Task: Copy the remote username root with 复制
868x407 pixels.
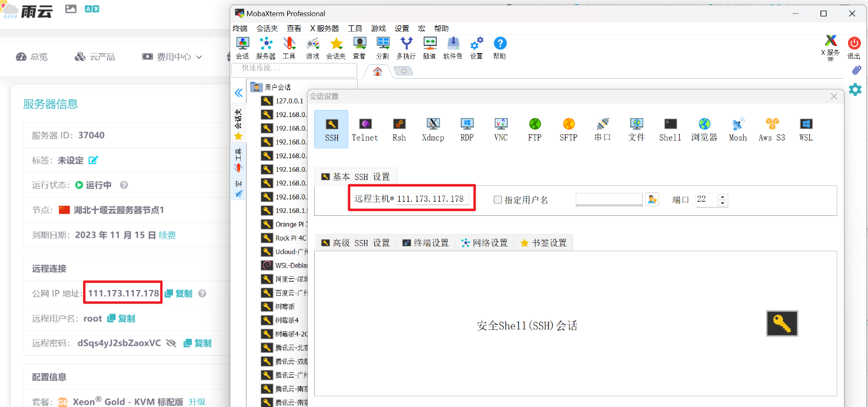Action: 121,318
